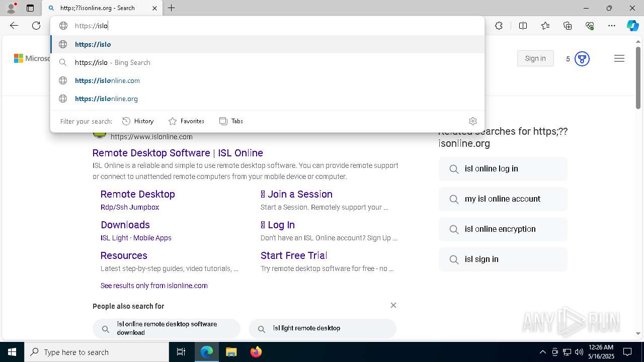This screenshot has height=362, width=644.
Task: Open Favorites star toolbar icon
Action: coord(545,26)
